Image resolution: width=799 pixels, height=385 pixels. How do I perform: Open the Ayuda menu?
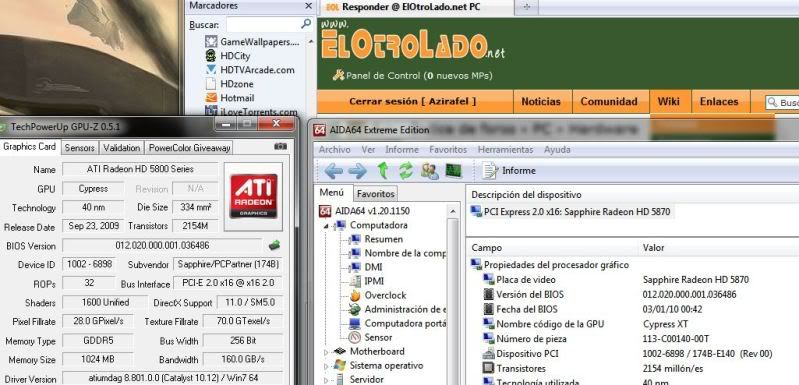click(557, 150)
